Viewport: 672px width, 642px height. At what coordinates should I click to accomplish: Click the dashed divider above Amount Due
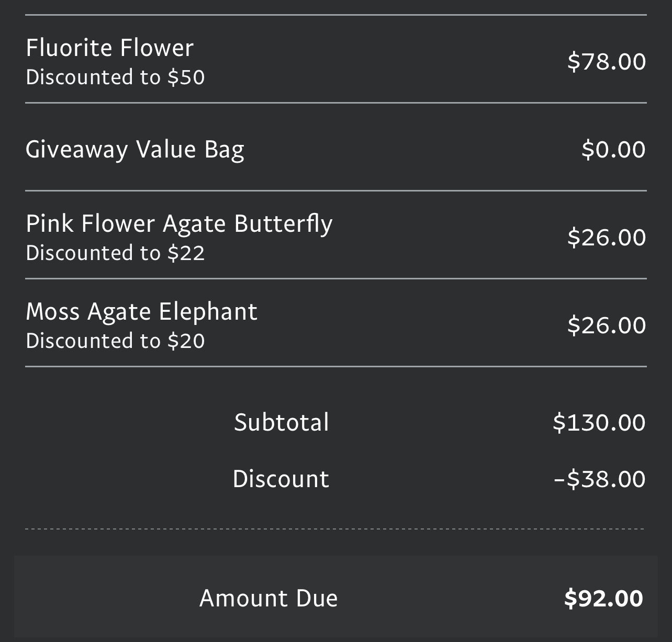coord(335,529)
